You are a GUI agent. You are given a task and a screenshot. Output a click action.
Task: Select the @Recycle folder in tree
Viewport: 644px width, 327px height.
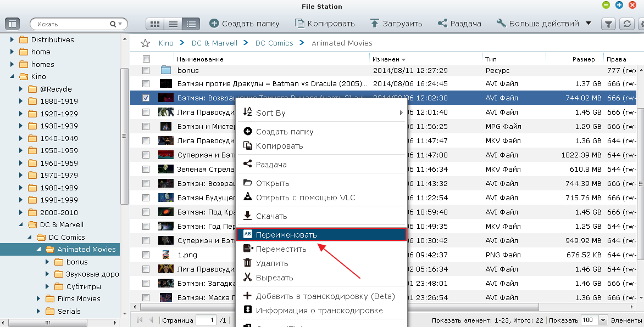(56, 89)
